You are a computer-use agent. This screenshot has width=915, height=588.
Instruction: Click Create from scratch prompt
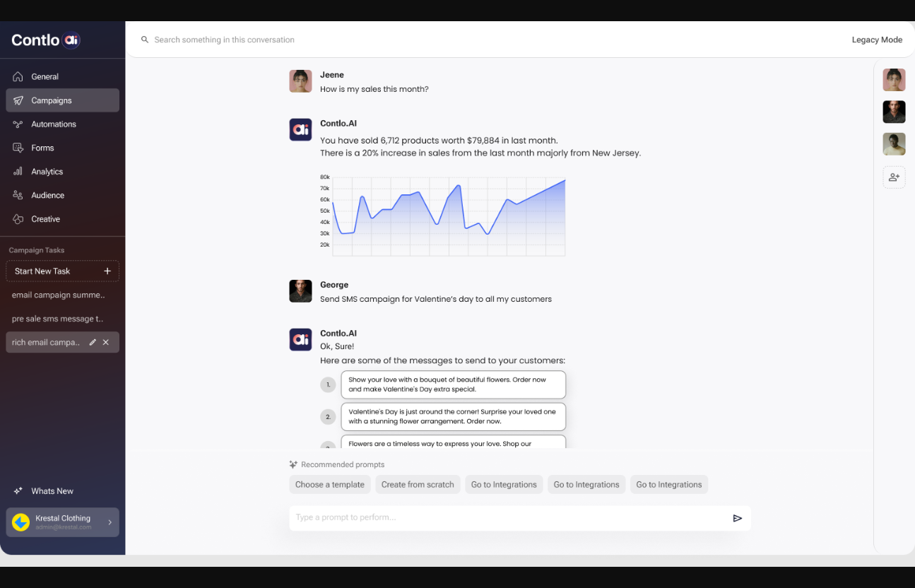(x=418, y=485)
